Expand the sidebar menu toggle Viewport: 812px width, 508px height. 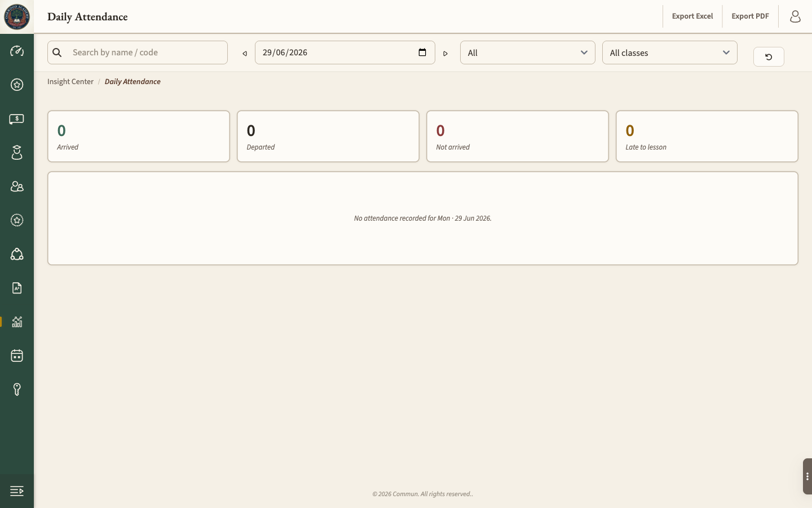[x=17, y=491]
